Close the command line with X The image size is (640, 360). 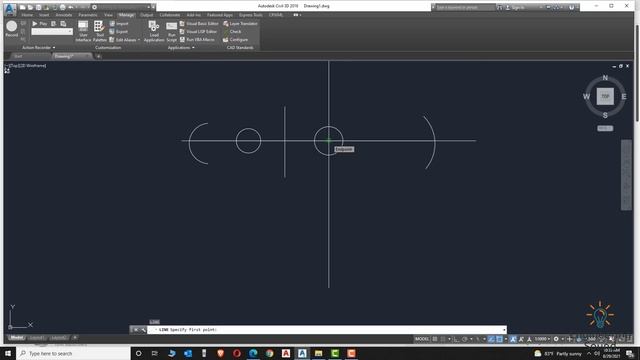click(136, 329)
